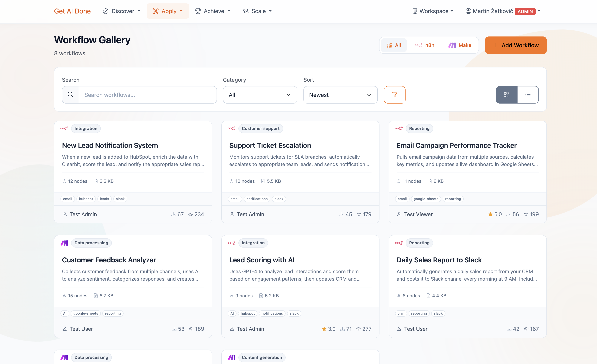Click the Get AI Done logo

tap(72, 11)
